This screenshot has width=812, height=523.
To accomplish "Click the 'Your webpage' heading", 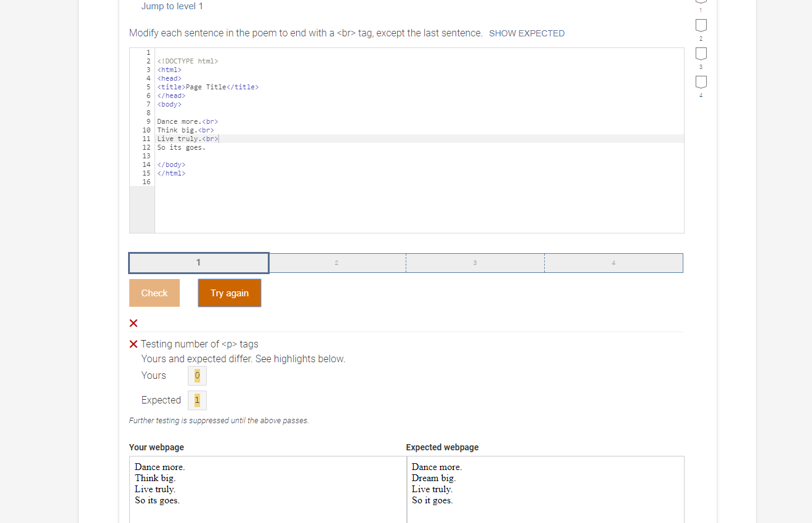I will point(156,447).
